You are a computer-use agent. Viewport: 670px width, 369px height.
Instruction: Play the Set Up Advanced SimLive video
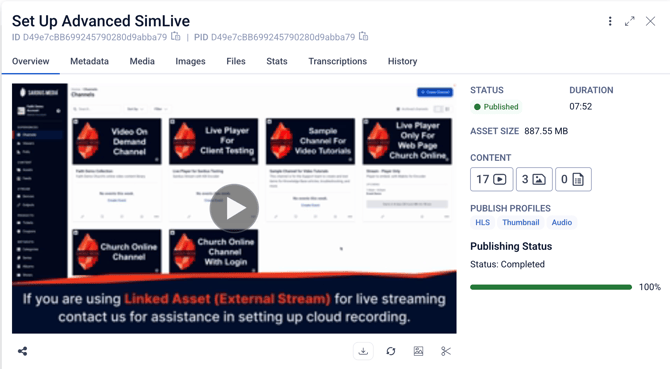pyautogui.click(x=234, y=209)
